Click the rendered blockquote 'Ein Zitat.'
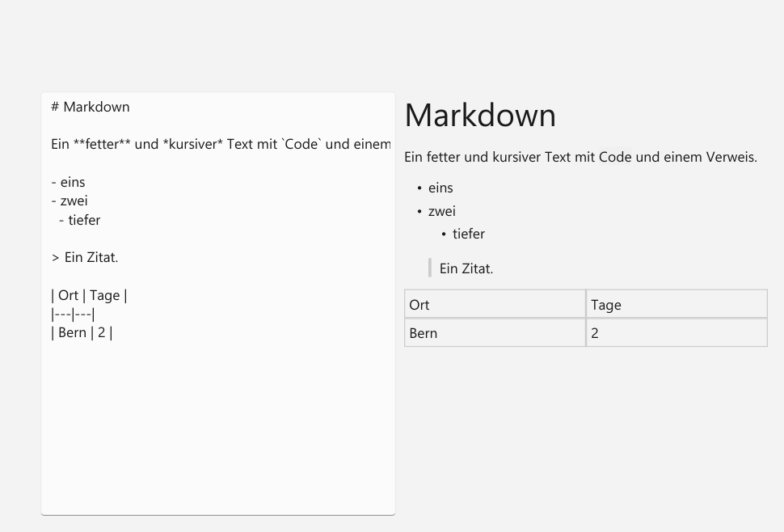Viewport: 784px width, 532px height. pos(466,269)
